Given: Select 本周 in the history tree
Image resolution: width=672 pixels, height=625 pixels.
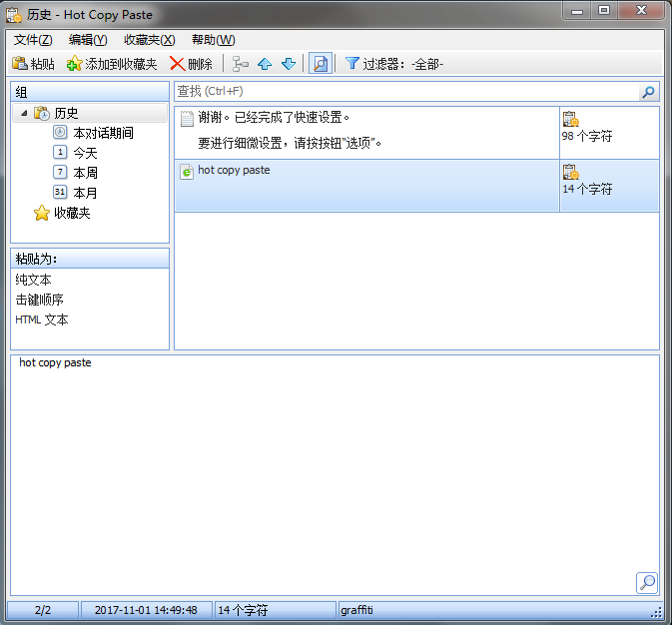Looking at the screenshot, I should pos(85,173).
